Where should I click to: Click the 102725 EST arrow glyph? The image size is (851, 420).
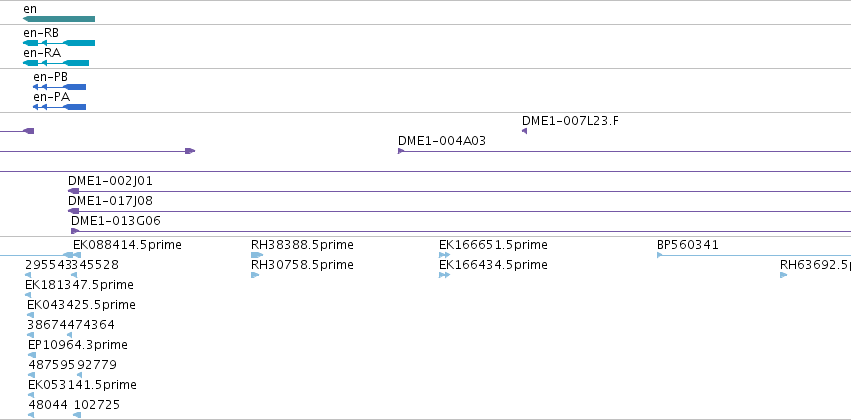coord(77,415)
